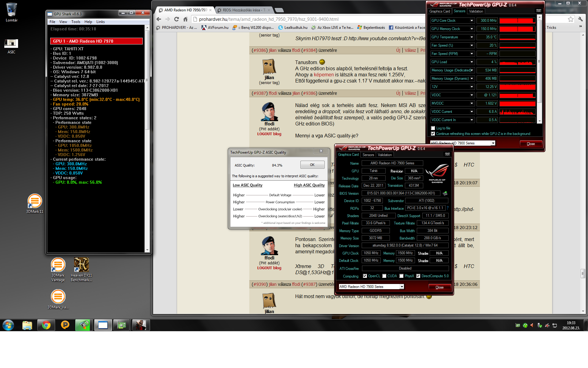The image size is (588, 368).
Task: Open the ASIC desktop image file
Action: click(11, 46)
